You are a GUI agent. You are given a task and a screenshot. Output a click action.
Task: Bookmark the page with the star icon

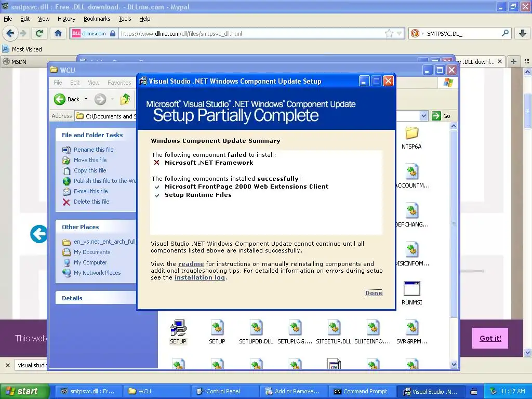389,33
